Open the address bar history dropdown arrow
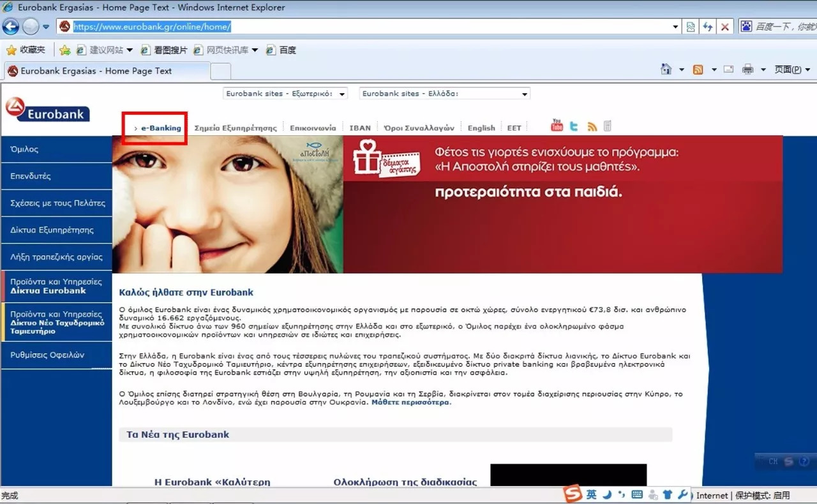 pos(676,27)
